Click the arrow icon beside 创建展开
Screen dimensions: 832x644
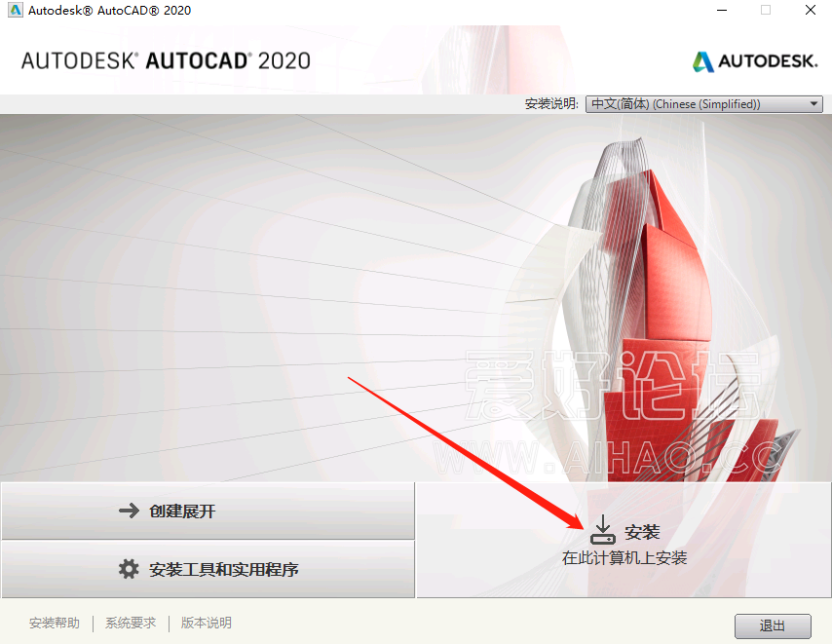pyautogui.click(x=129, y=511)
